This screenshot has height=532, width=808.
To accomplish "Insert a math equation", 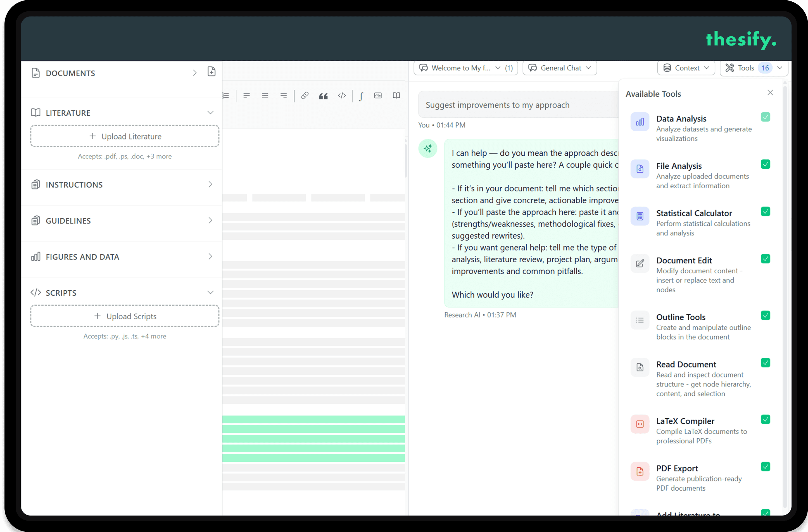I will click(x=361, y=96).
